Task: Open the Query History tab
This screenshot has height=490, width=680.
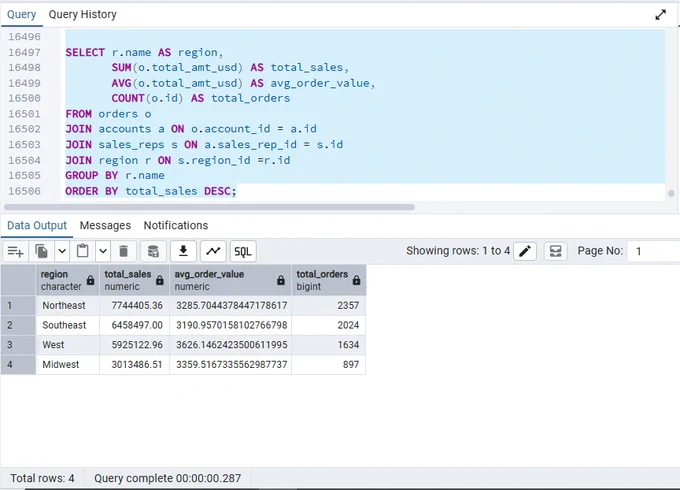Action: [82, 14]
